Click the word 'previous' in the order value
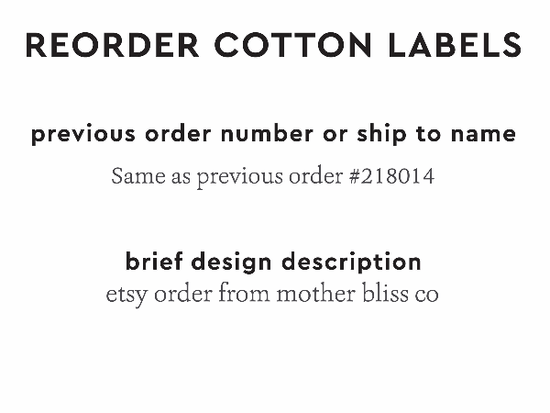The height and width of the screenshot is (413, 550). [x=240, y=178]
